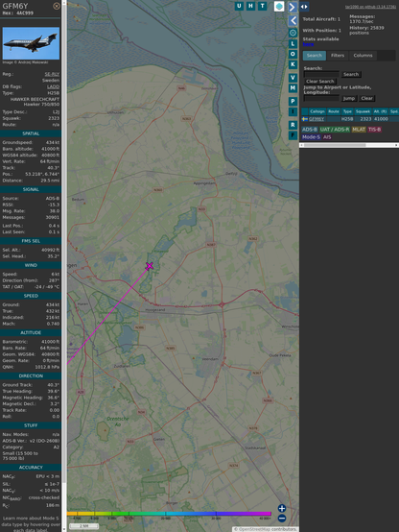This screenshot has height=532, width=399.
Task: Toggle the K map option button
Action: 293,64
